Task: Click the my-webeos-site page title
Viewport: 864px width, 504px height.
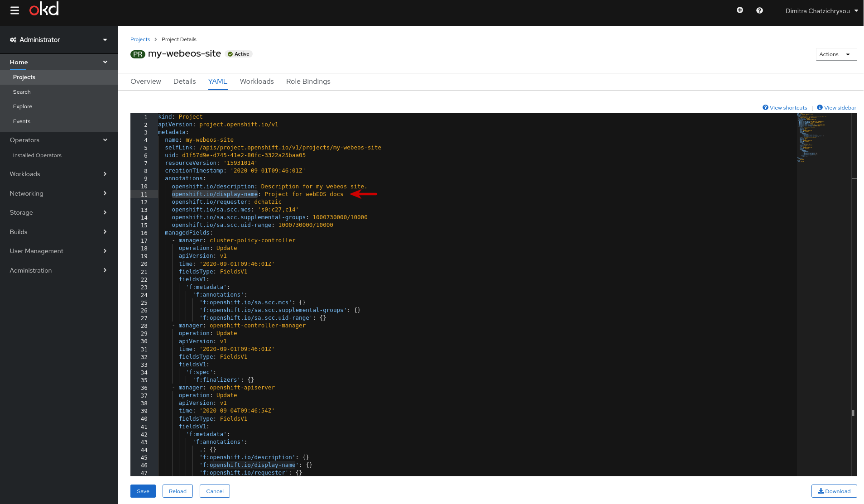Action: click(184, 53)
